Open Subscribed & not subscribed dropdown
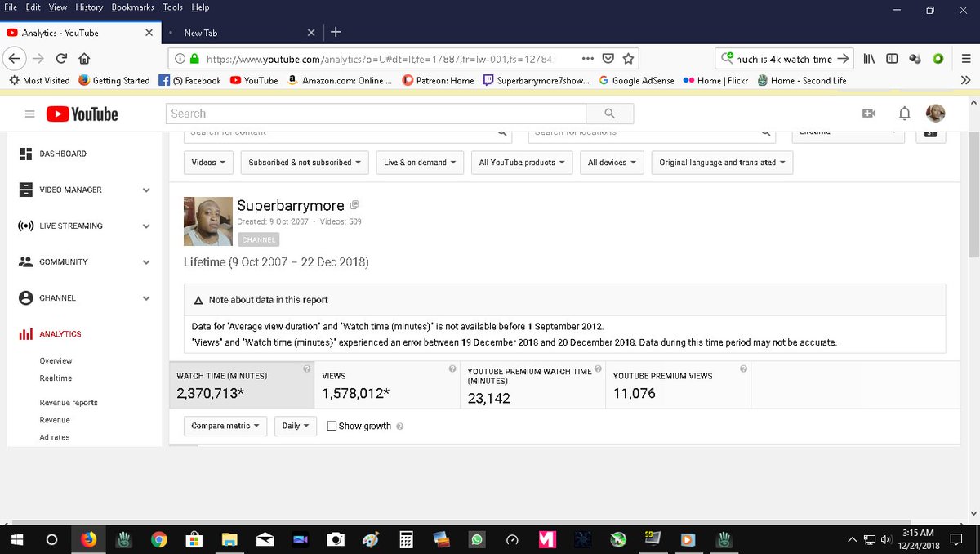Screen dimensions: 980x554 (305, 163)
